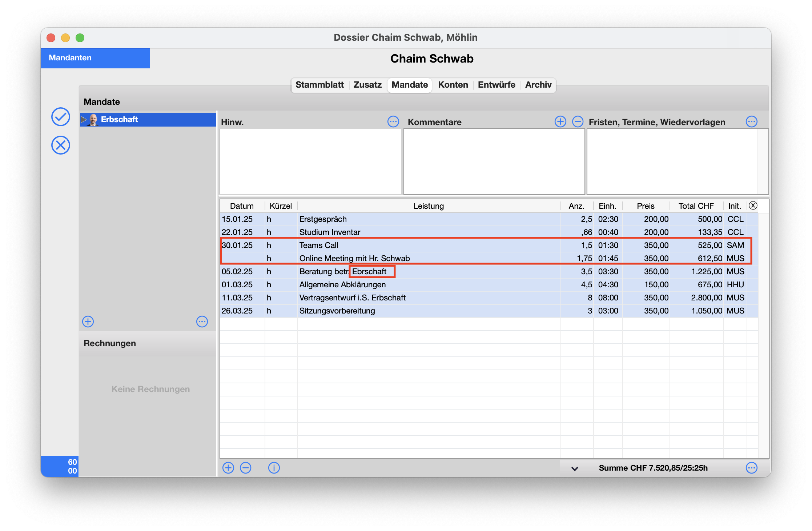This screenshot has height=531, width=812.
Task: Remove comment with Kommentare minus icon
Action: point(578,121)
